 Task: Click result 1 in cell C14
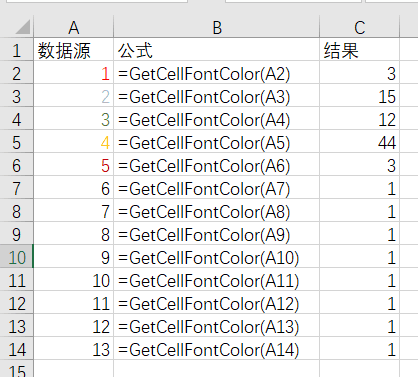tap(359, 349)
